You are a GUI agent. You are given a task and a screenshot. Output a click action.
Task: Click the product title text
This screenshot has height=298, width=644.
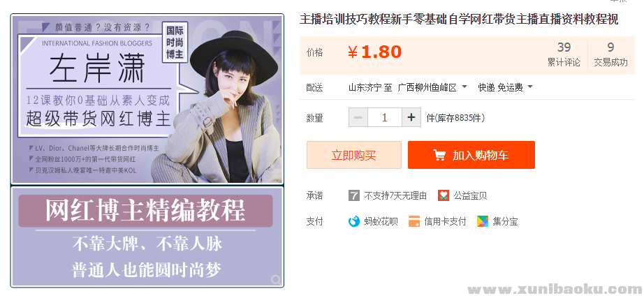(x=459, y=20)
